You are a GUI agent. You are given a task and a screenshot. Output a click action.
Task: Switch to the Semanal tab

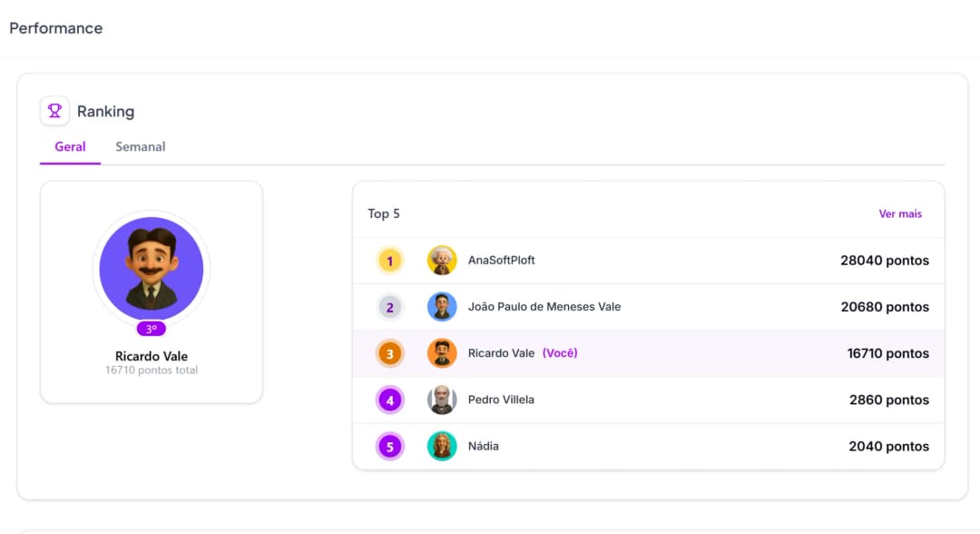coord(140,146)
